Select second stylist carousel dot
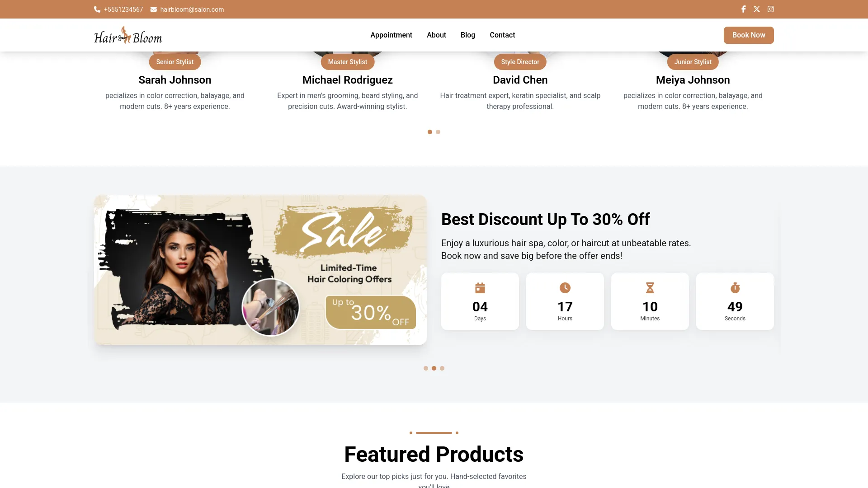The image size is (868, 488). point(438,132)
